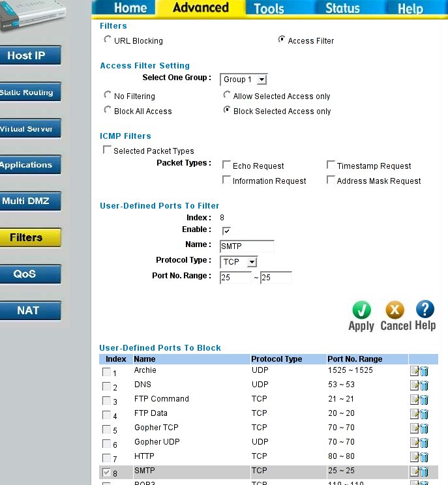The width and height of the screenshot is (448, 485).
Task: Open the Host IP page
Action: [30, 55]
